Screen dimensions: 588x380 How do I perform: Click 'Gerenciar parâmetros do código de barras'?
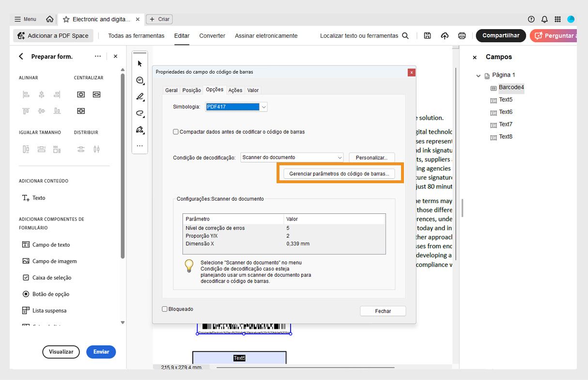point(340,174)
